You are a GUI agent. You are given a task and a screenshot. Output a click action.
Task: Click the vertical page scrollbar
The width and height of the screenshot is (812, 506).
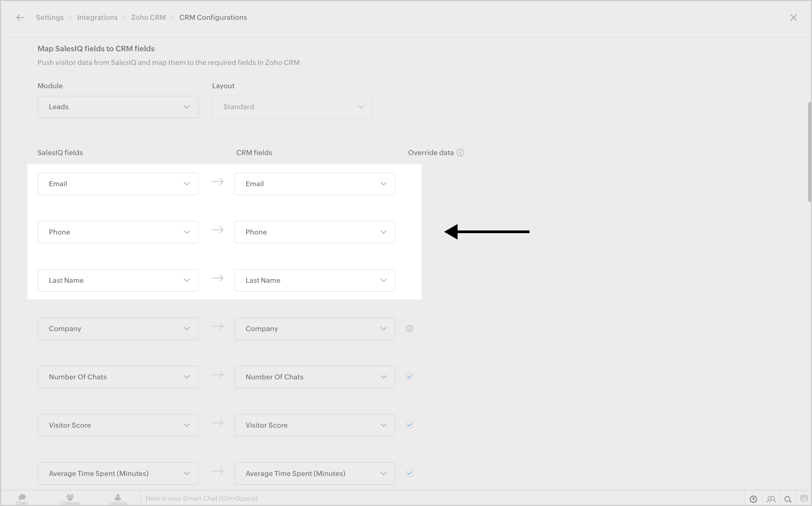click(x=809, y=152)
